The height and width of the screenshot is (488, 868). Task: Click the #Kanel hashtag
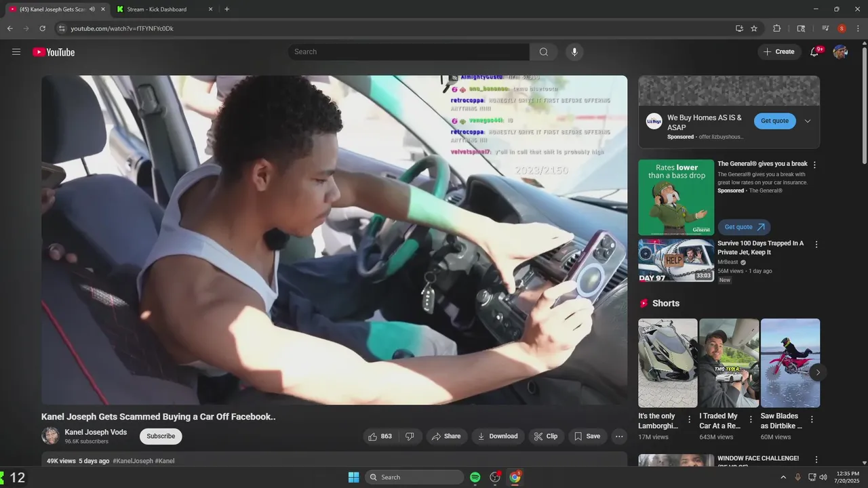pos(165,461)
